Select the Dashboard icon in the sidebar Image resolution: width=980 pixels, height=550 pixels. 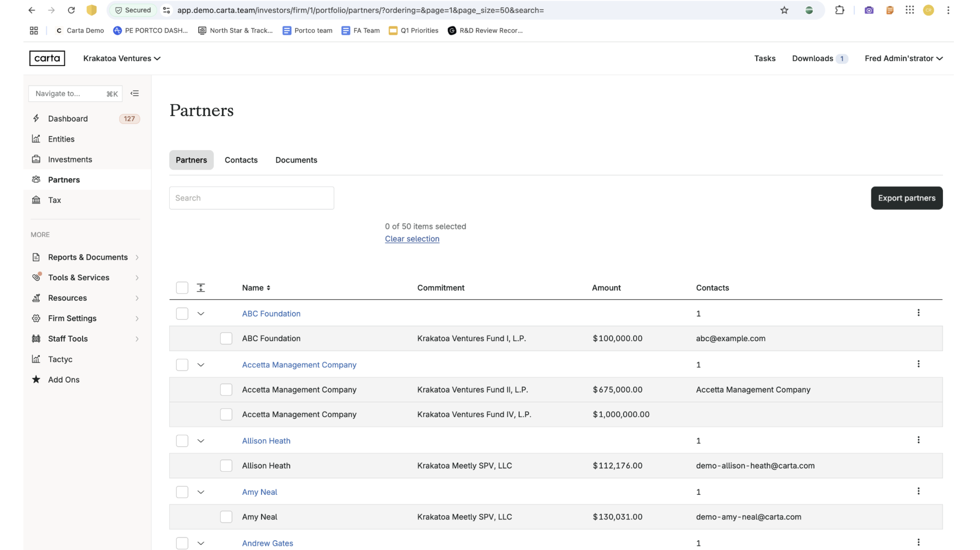pos(37,118)
